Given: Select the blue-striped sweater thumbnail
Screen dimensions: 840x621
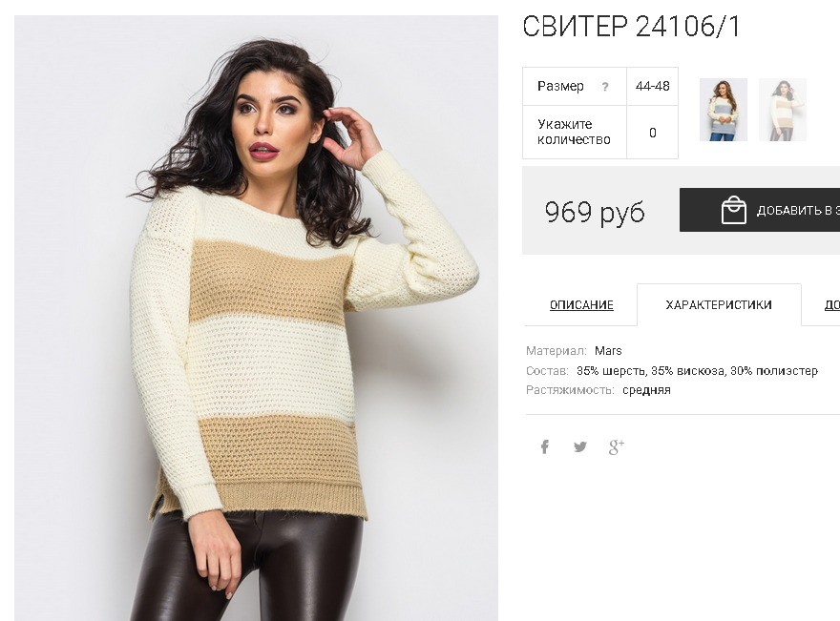Looking at the screenshot, I should 724,110.
